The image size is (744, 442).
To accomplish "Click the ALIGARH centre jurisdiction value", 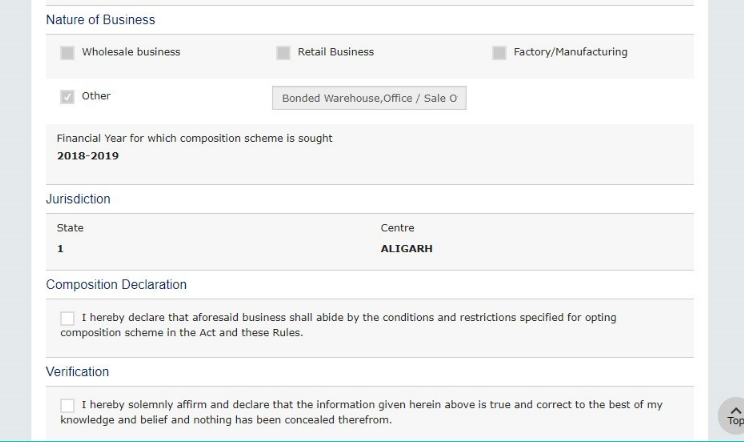I will coord(406,249).
